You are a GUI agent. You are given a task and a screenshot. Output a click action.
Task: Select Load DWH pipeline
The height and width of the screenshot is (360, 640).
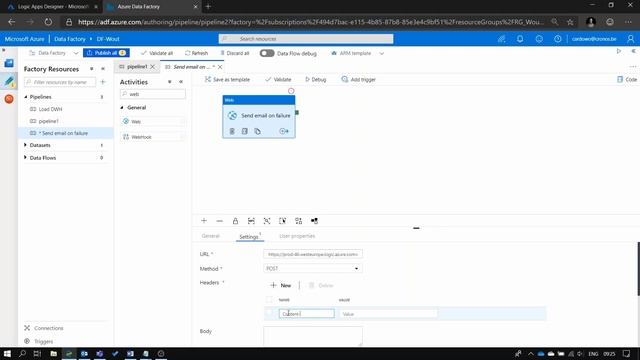(50, 109)
